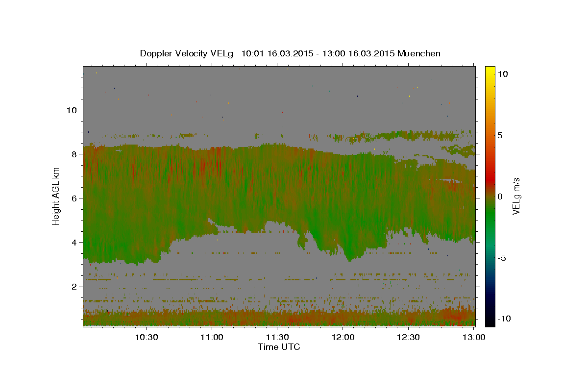Image resolution: width=588 pixels, height=392 pixels.
Task: Click the colorbar value 0 label
Action: pyautogui.click(x=500, y=196)
